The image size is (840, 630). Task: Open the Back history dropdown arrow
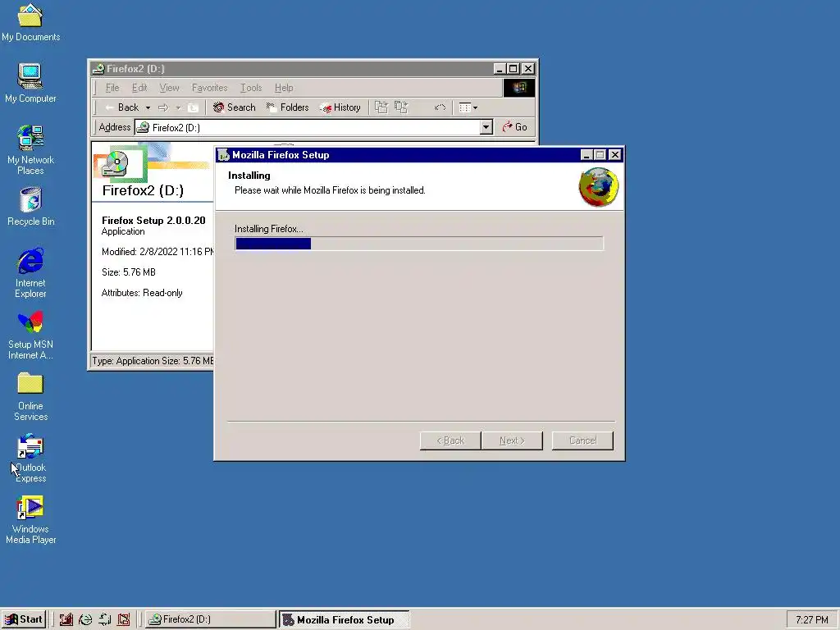point(148,107)
